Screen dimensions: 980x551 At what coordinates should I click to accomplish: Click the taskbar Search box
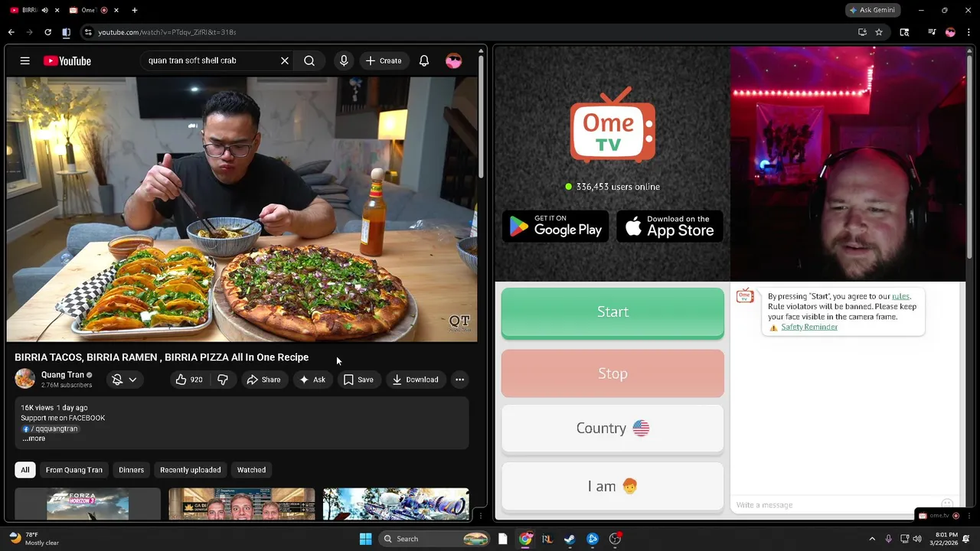(433, 539)
